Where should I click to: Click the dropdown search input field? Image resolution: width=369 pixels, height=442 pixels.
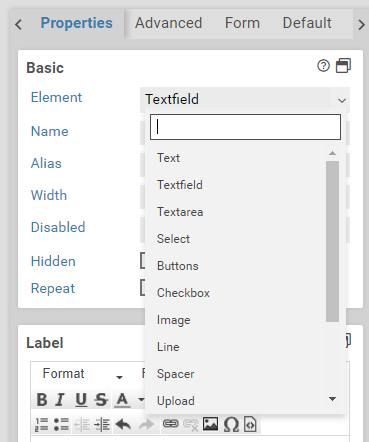click(245, 127)
